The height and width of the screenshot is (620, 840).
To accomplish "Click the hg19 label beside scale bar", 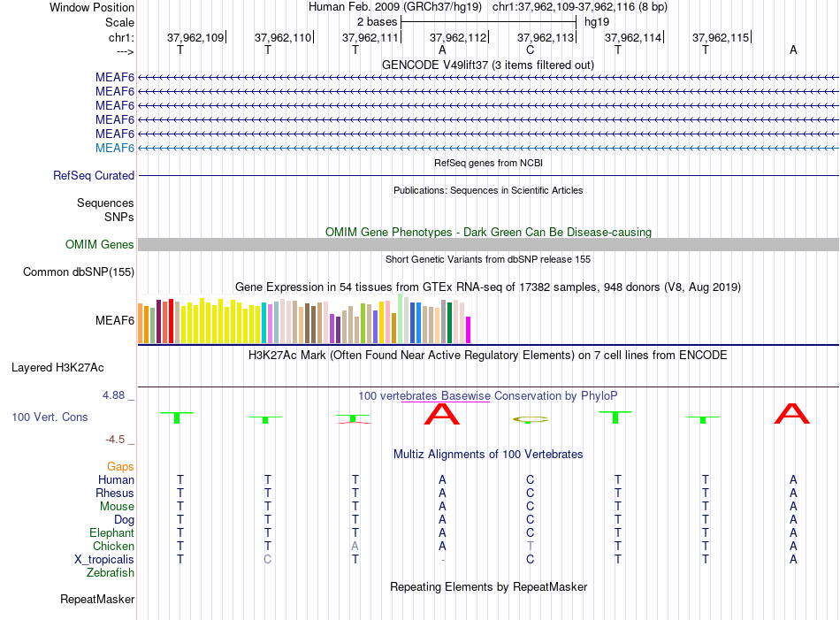I will [x=597, y=22].
